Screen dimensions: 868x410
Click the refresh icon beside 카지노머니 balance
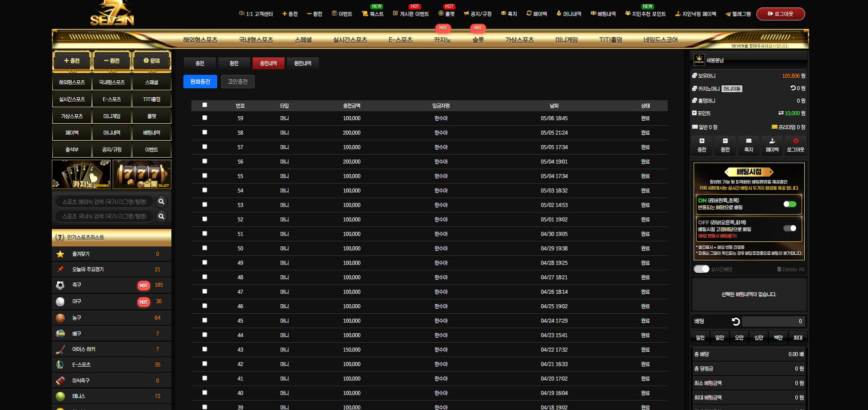pos(793,88)
